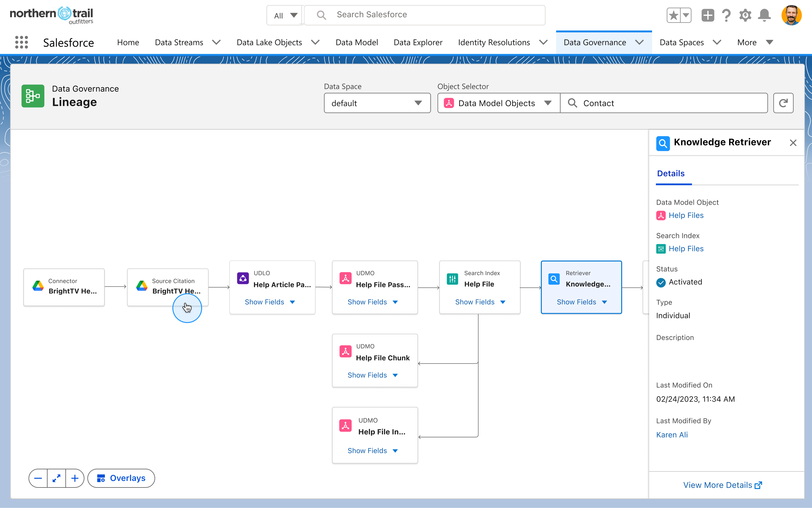Refresh the lineage graph

coord(783,103)
